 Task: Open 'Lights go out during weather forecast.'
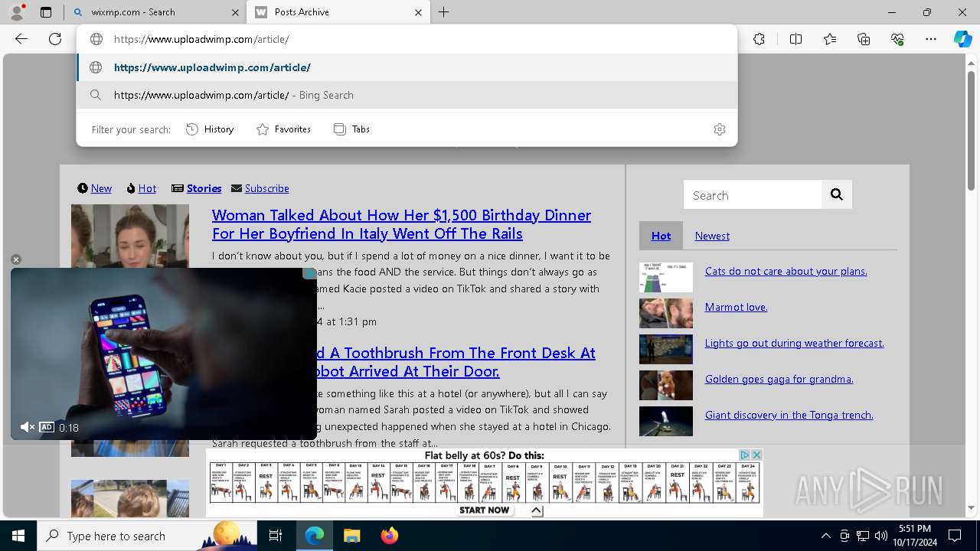[794, 343]
